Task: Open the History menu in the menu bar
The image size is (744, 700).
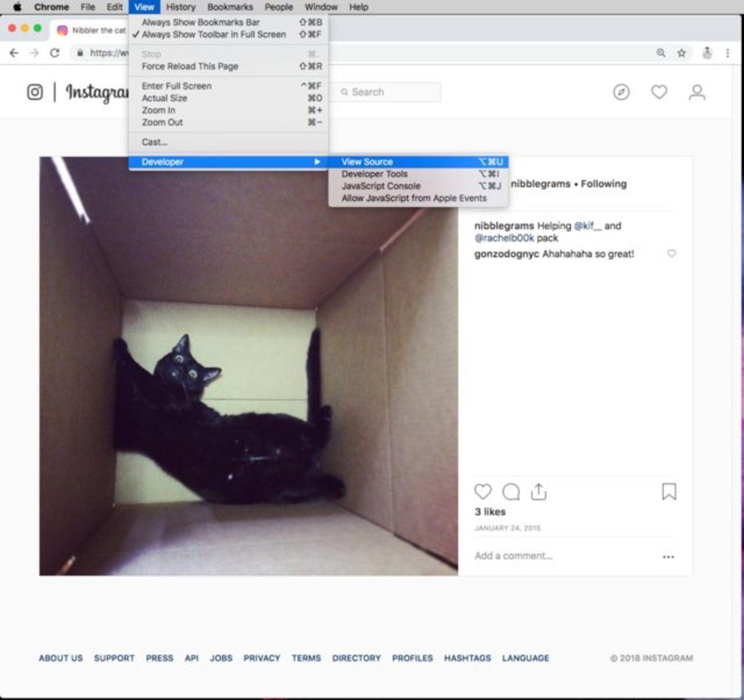Action: point(180,7)
